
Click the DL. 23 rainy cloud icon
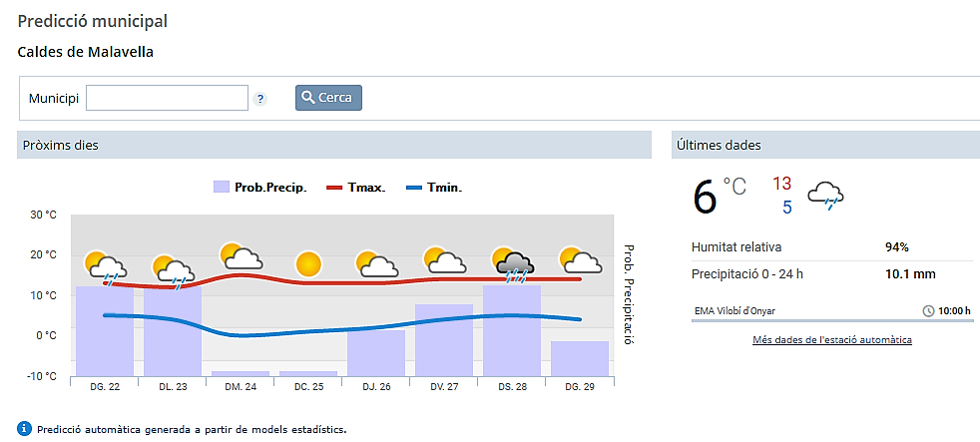(x=173, y=269)
